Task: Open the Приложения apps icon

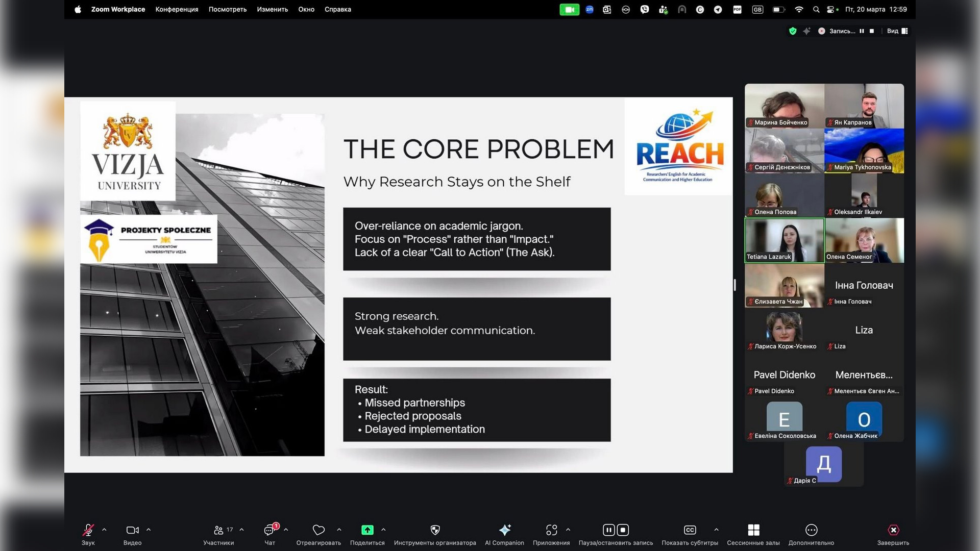Action: tap(551, 531)
